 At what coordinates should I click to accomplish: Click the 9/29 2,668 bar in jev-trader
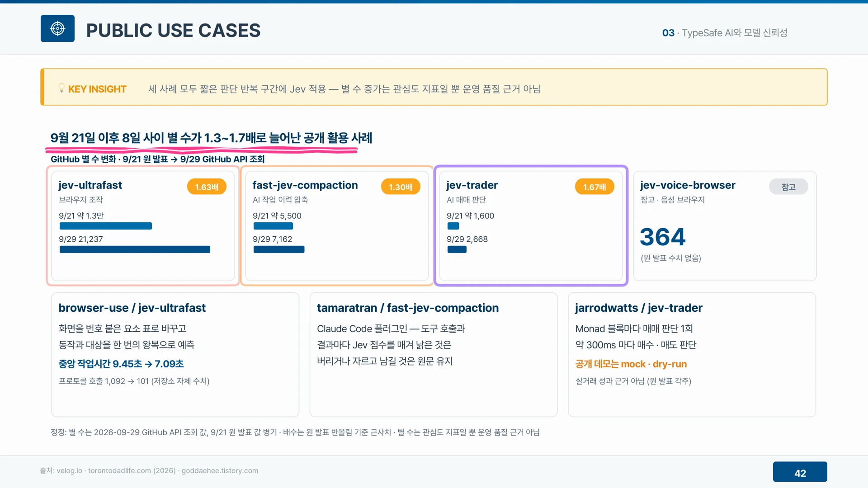point(457,249)
